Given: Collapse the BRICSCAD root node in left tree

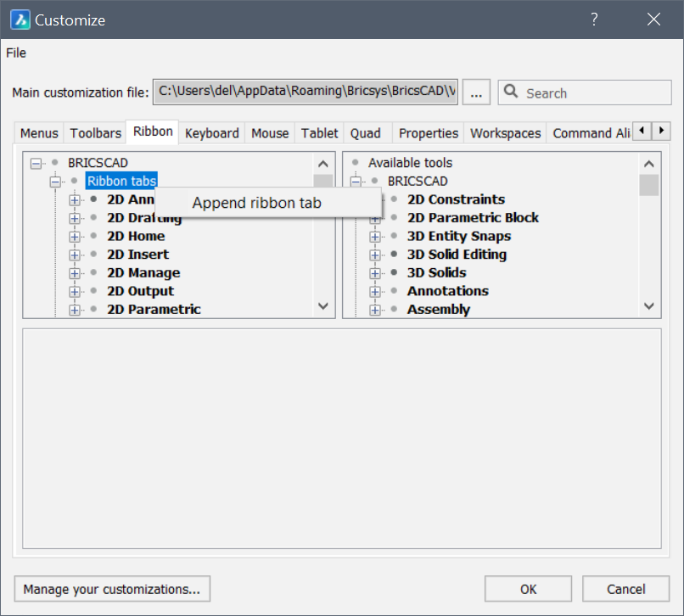Looking at the screenshot, I should (x=36, y=163).
